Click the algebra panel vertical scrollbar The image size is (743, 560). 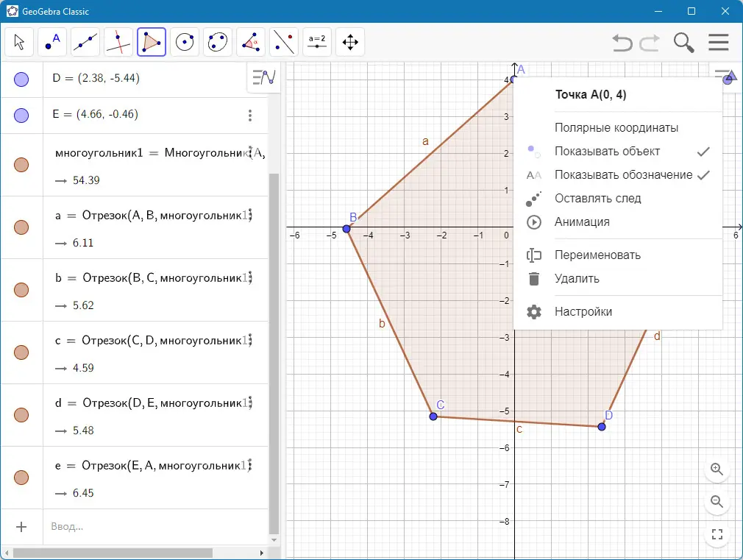coord(274,354)
